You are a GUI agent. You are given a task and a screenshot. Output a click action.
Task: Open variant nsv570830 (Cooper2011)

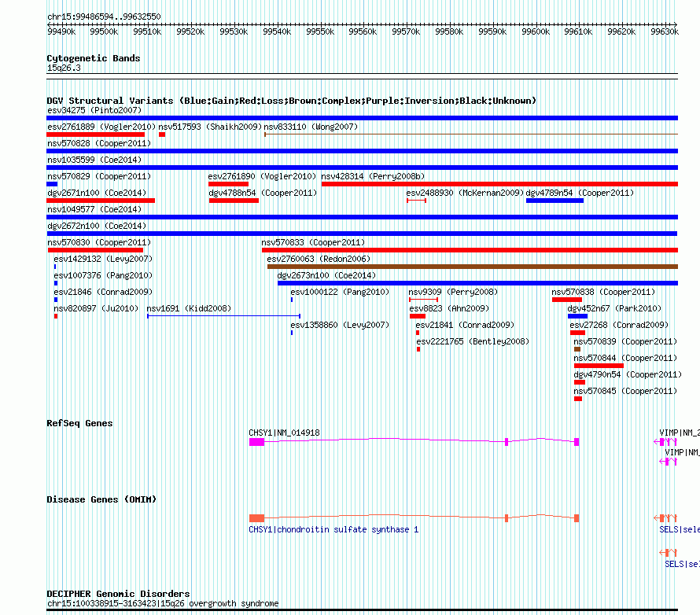click(99, 242)
